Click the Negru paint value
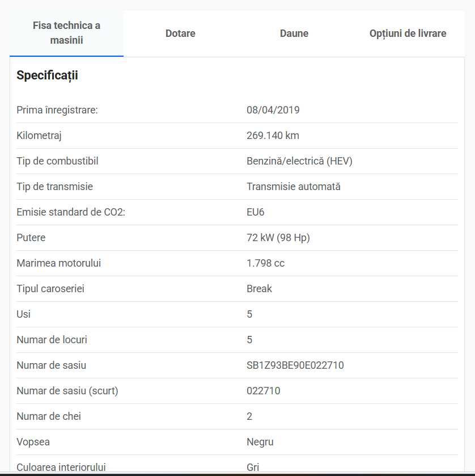The height and width of the screenshot is (476, 475). (x=260, y=442)
